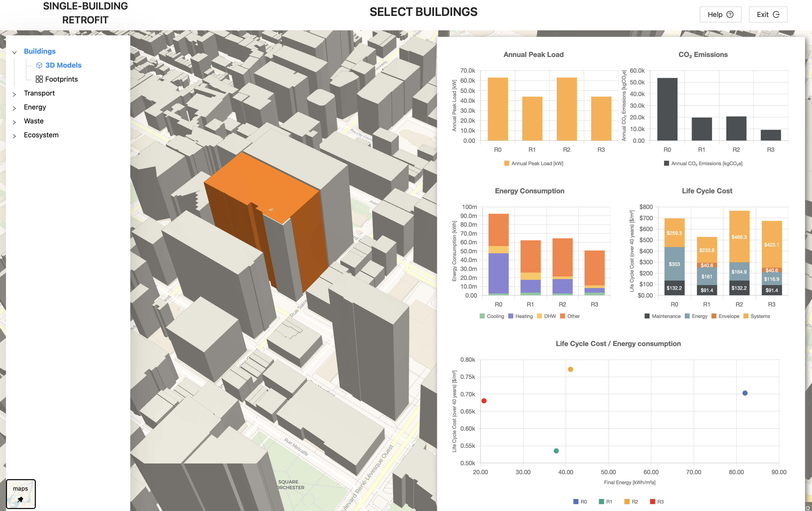Viewport: 812px width, 511px height.
Task: Open the Help button
Action: tap(720, 14)
